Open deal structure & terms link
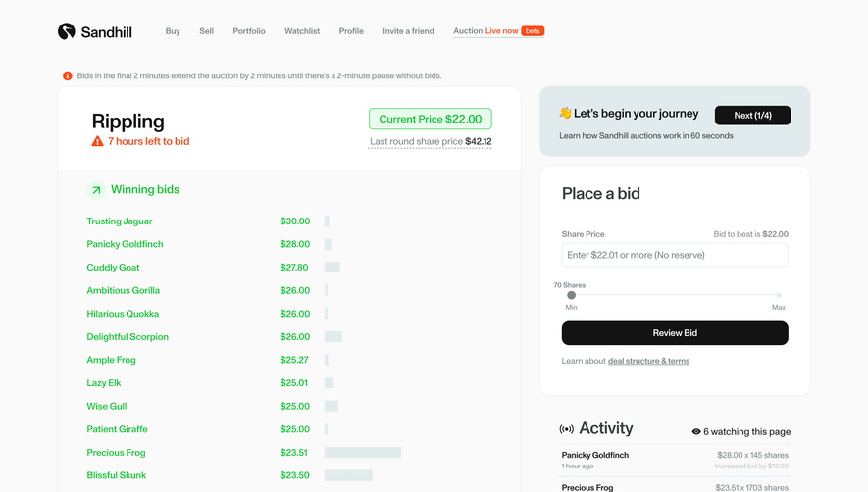Viewport: 868px width, 492px height. coord(648,361)
